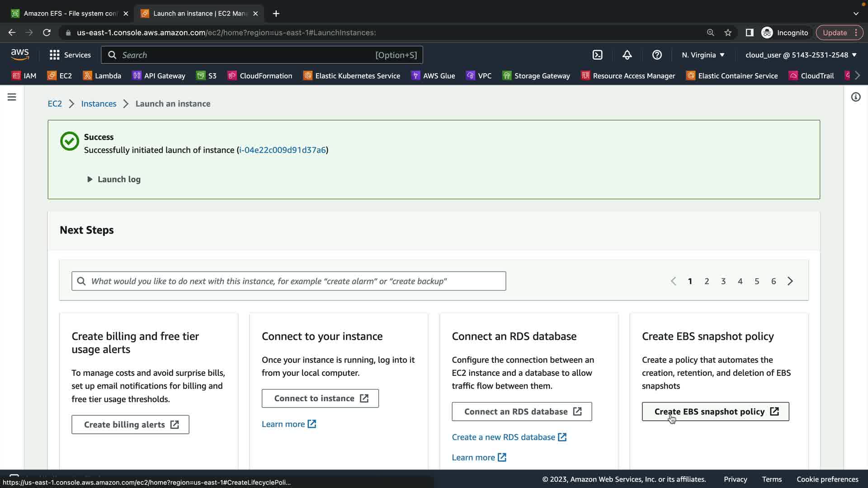Open the S3 favorites shortcut
868x488 pixels.
(207, 75)
